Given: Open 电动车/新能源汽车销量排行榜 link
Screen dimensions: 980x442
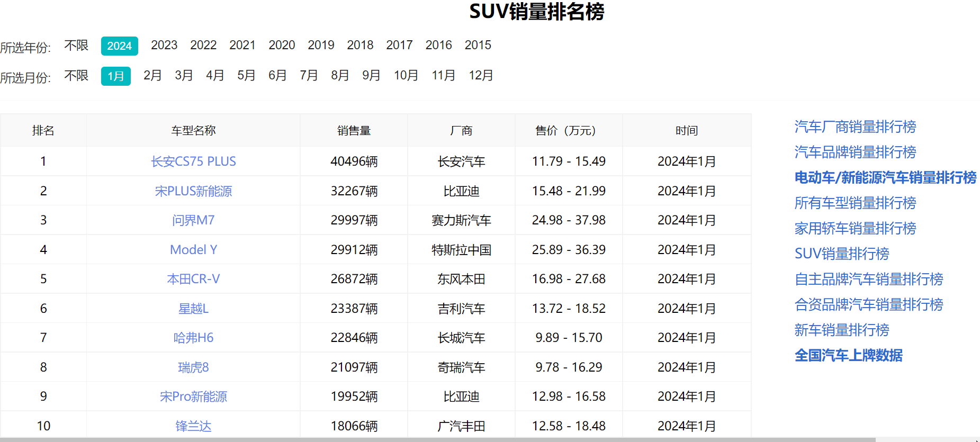Looking at the screenshot, I should pyautogui.click(x=885, y=177).
